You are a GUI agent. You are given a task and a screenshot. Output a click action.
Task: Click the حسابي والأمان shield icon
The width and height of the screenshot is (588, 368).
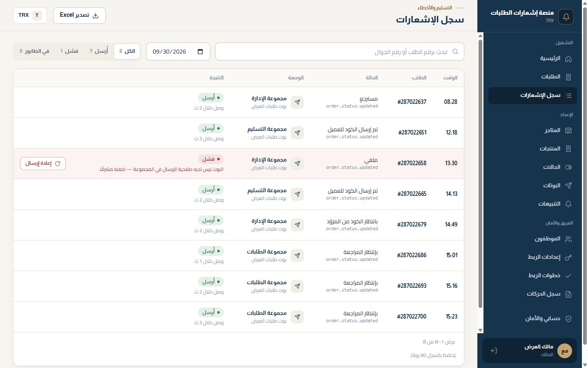click(568, 319)
